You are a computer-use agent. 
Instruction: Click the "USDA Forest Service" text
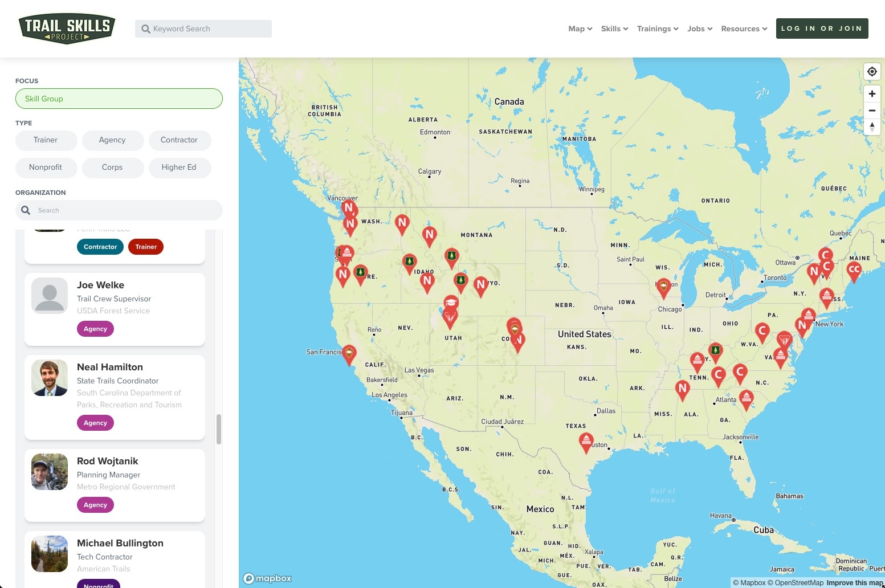pos(113,311)
